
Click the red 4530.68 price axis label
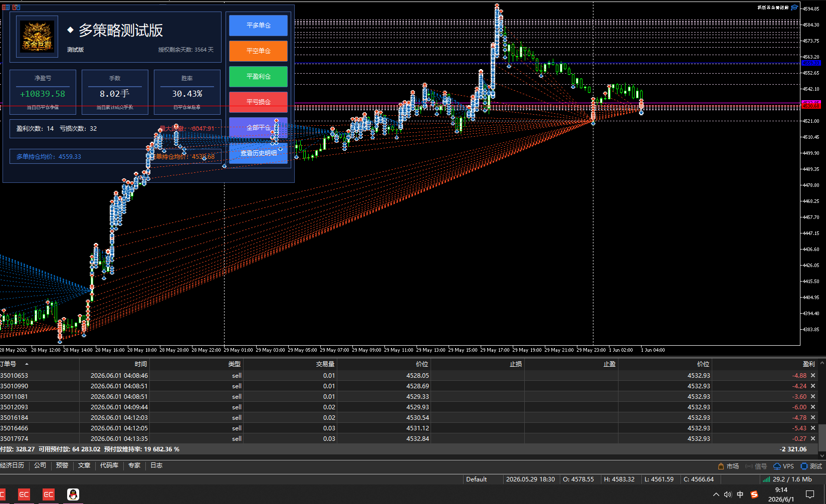click(x=811, y=105)
